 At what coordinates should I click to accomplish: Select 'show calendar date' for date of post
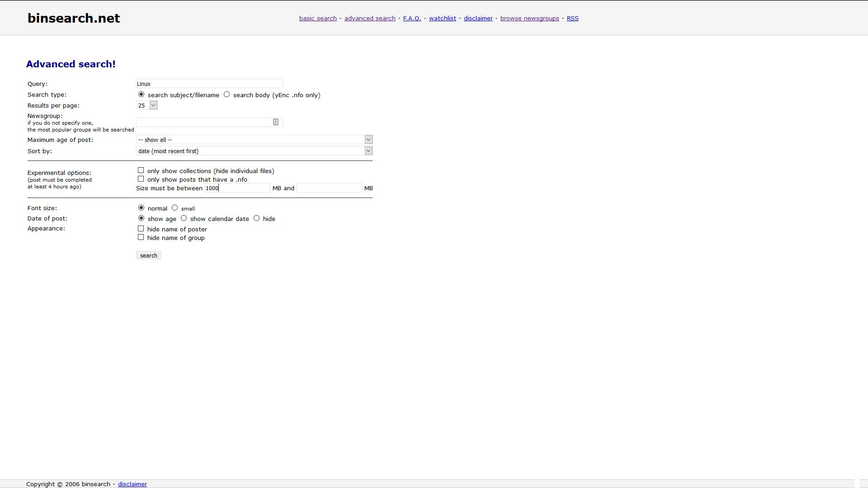[184, 218]
